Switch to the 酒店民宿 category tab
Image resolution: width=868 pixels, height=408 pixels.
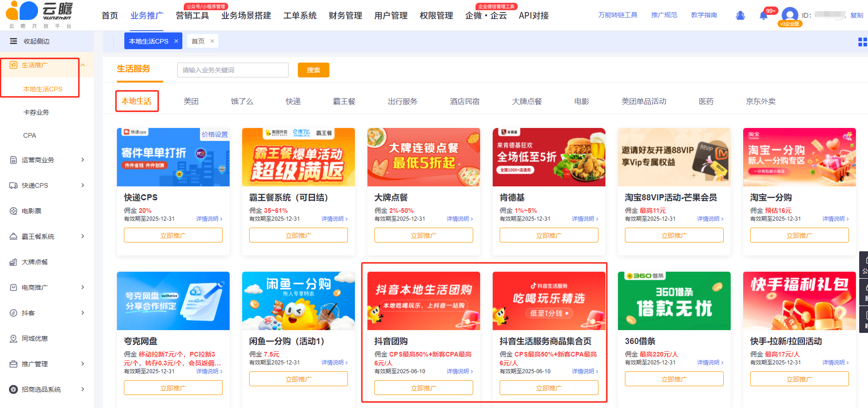[465, 102]
